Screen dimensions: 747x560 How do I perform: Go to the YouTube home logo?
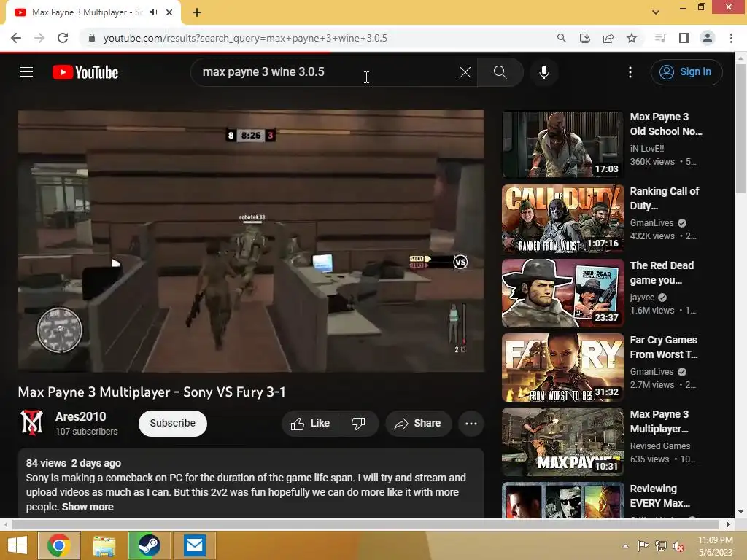(x=85, y=72)
